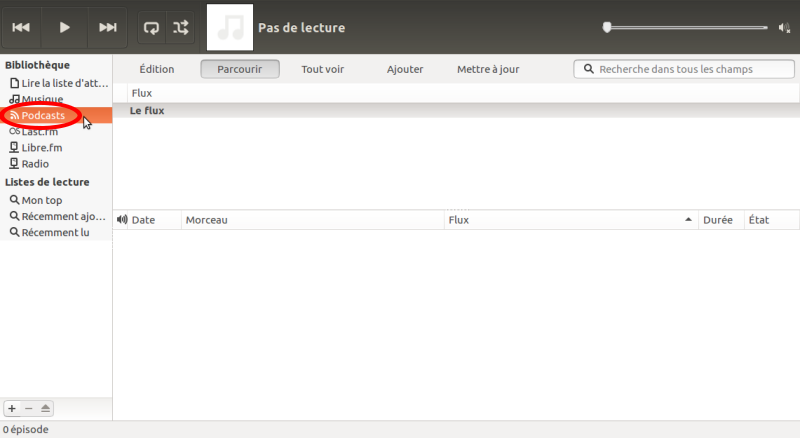Image resolution: width=800 pixels, height=438 pixels.
Task: Select the 'Le flux' row
Action: coord(456,111)
